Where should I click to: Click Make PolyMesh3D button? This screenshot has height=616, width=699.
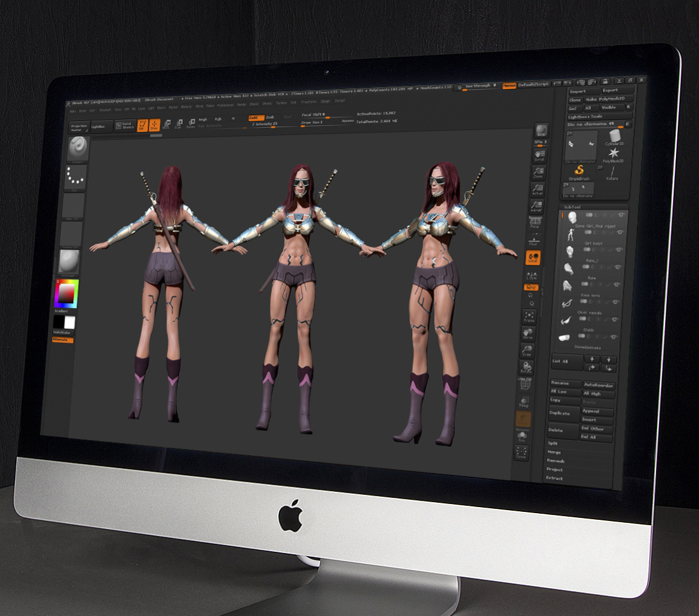point(608,99)
